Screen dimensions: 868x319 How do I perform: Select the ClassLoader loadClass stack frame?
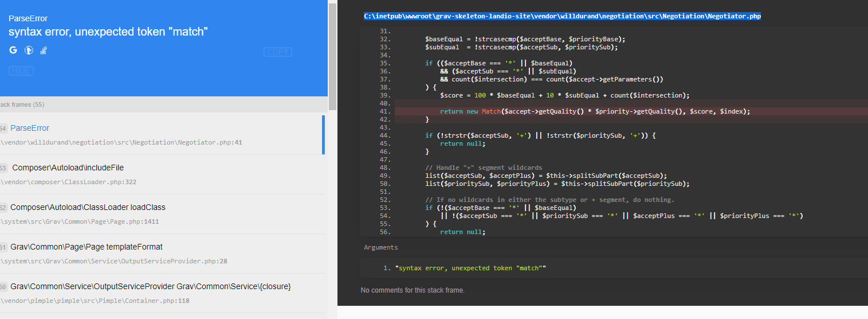161,214
